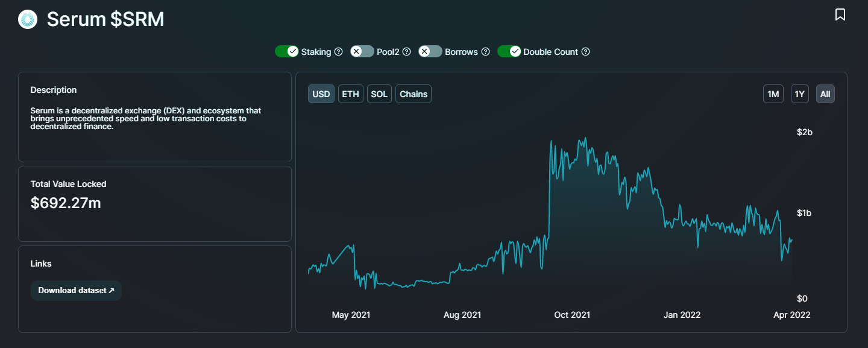Click the Serum $SRM page title

[105, 19]
